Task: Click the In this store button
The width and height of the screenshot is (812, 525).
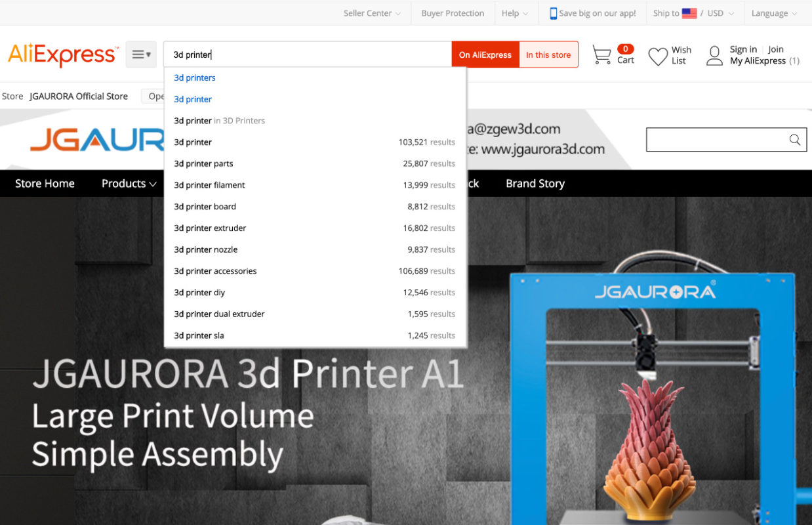Action: [x=548, y=54]
